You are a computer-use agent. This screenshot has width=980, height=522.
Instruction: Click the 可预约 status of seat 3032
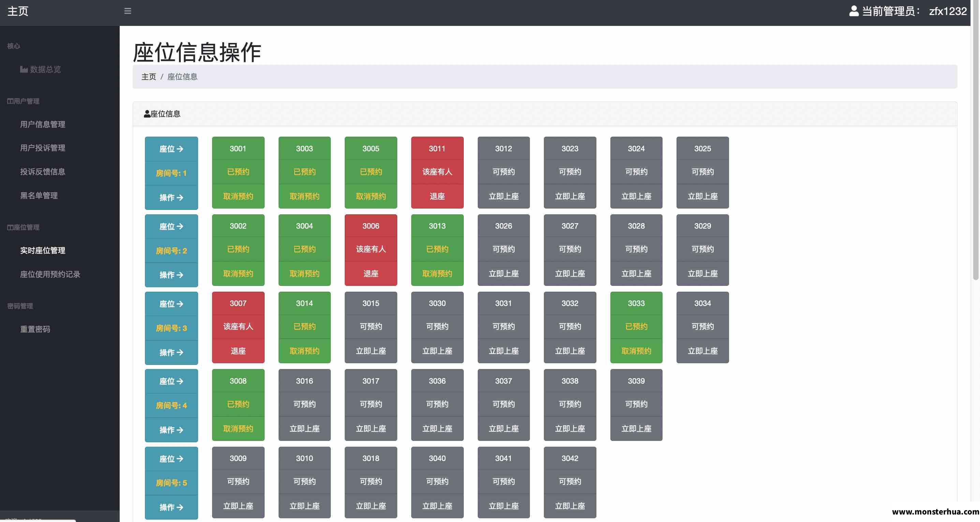tap(570, 326)
